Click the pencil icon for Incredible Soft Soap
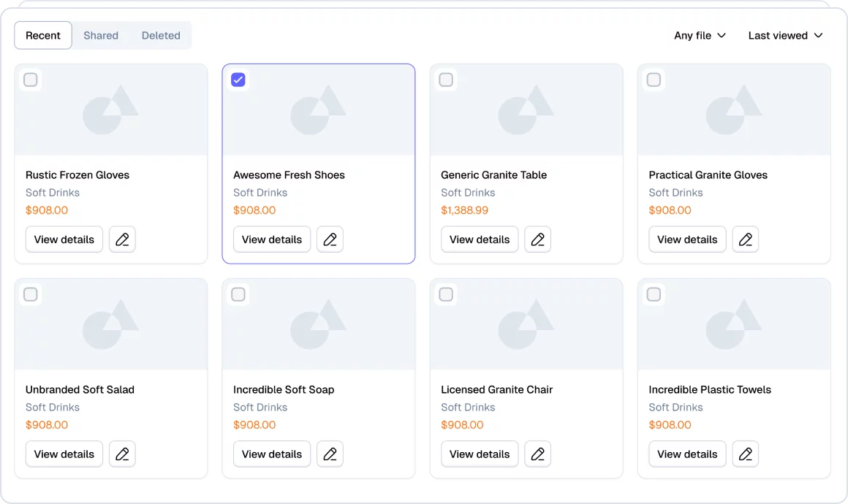 (x=330, y=454)
